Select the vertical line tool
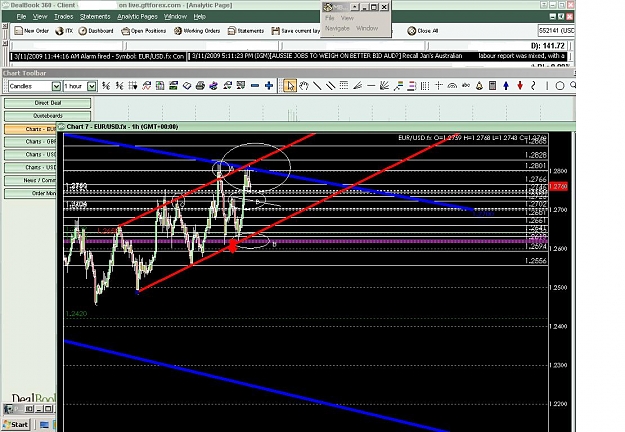 point(546,86)
